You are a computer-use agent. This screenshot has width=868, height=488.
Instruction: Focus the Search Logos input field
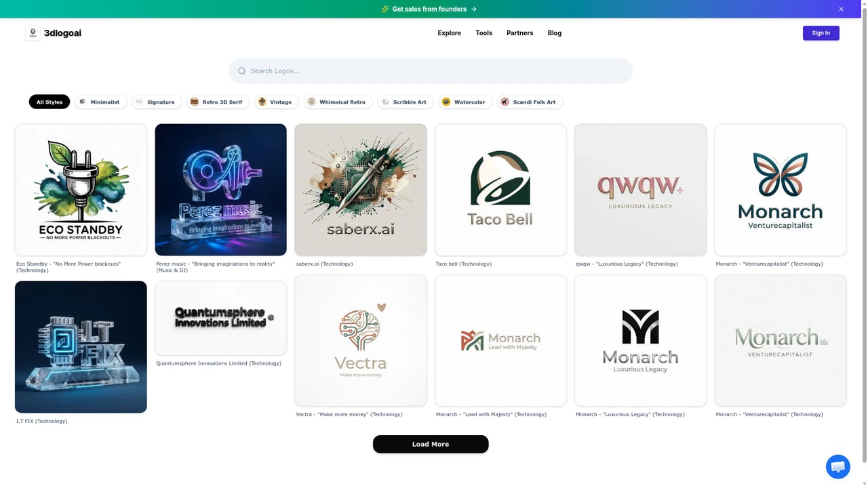431,71
